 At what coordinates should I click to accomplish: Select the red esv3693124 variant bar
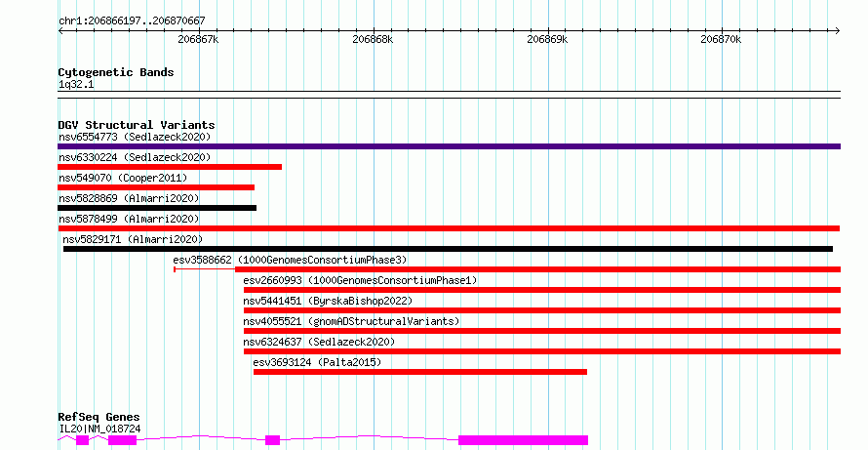click(x=420, y=372)
